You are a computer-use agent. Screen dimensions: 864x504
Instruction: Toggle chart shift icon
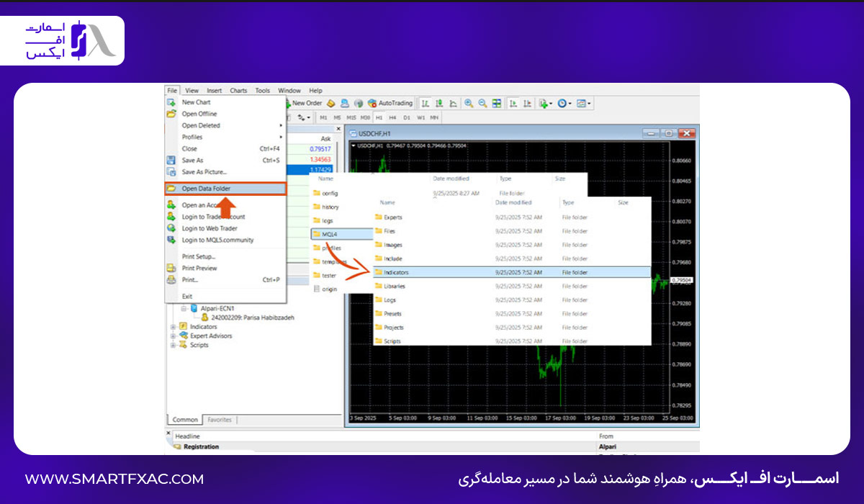tap(527, 104)
